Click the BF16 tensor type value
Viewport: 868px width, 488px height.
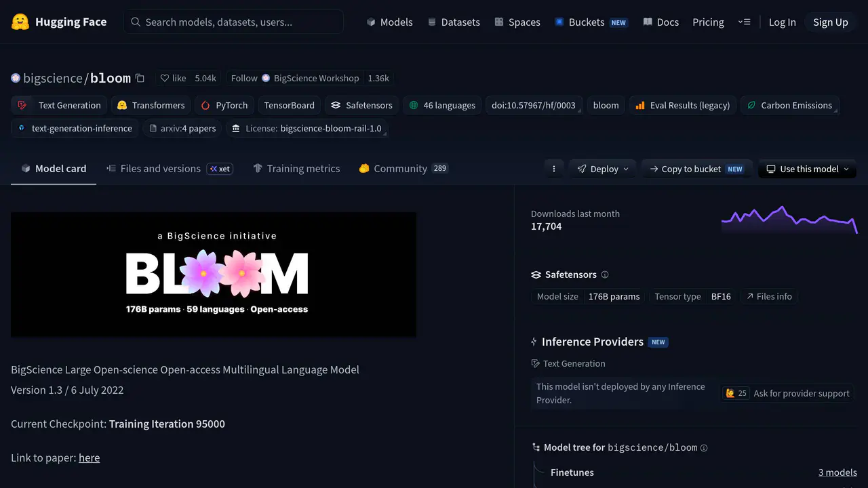tap(721, 296)
